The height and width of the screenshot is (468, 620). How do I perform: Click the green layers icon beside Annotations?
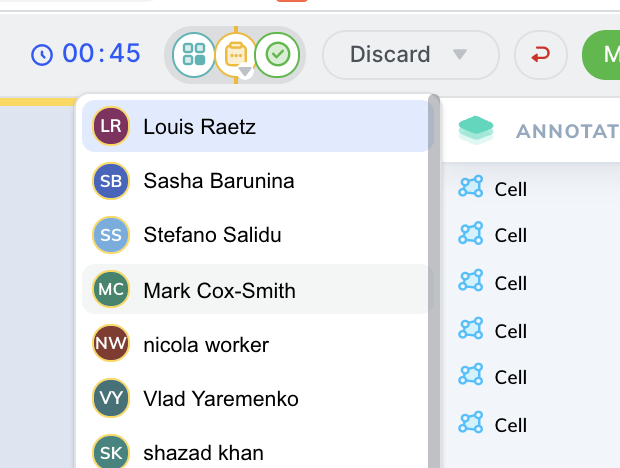point(476,130)
